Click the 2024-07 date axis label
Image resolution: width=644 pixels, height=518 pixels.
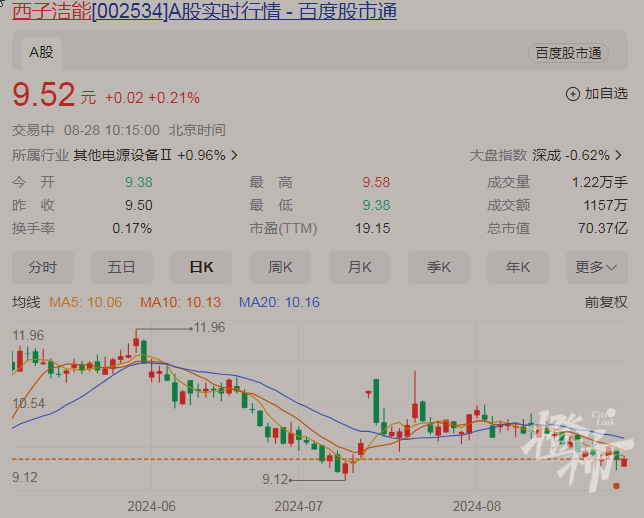click(x=299, y=506)
